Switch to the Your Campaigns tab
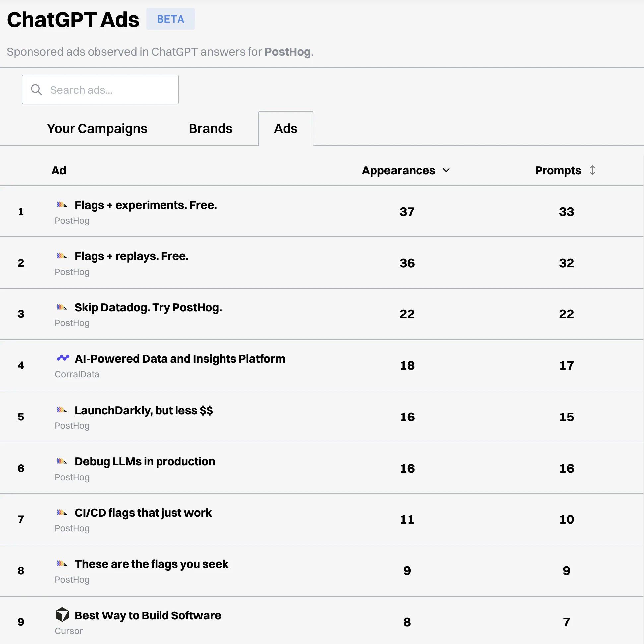Image resolution: width=644 pixels, height=644 pixels. point(97,128)
